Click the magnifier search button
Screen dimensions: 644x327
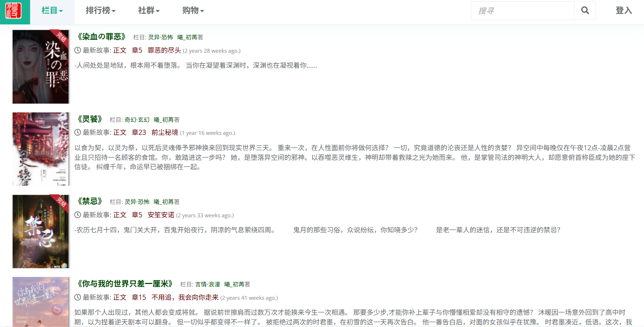585,11
